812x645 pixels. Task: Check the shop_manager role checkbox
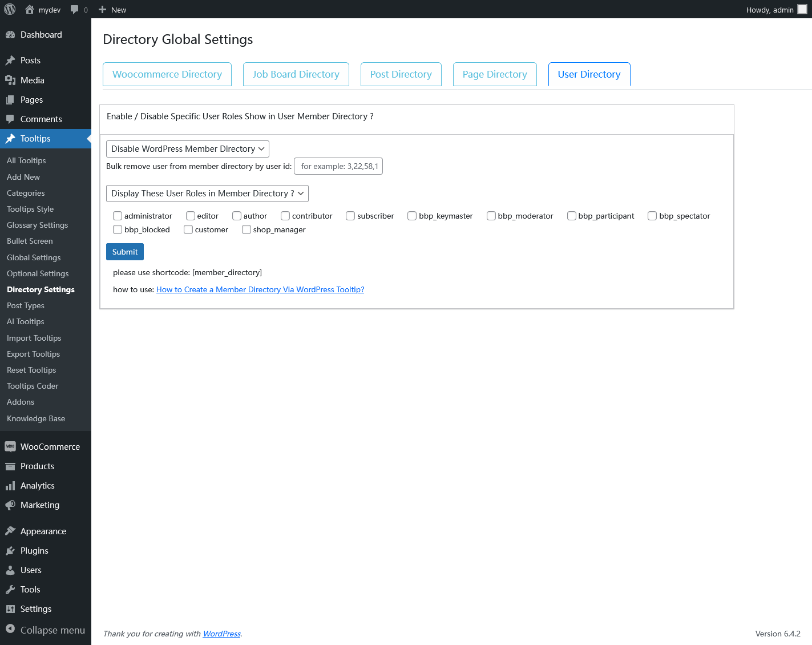point(247,229)
